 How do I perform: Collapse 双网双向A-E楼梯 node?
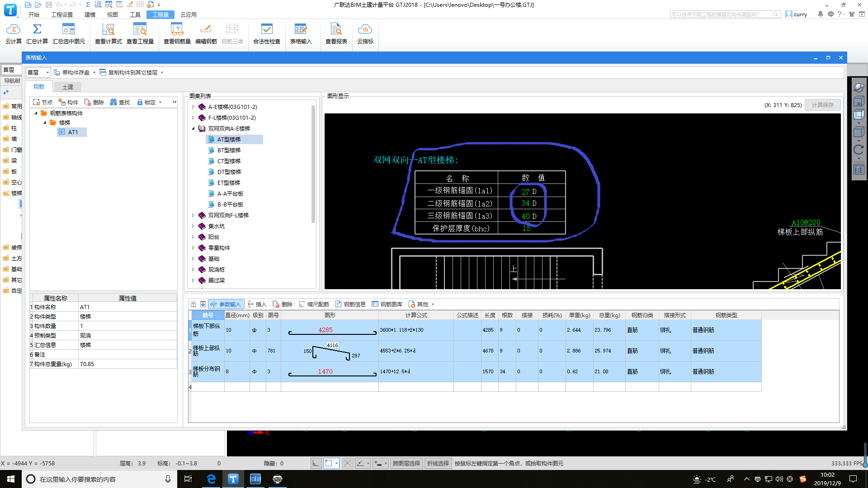click(193, 129)
